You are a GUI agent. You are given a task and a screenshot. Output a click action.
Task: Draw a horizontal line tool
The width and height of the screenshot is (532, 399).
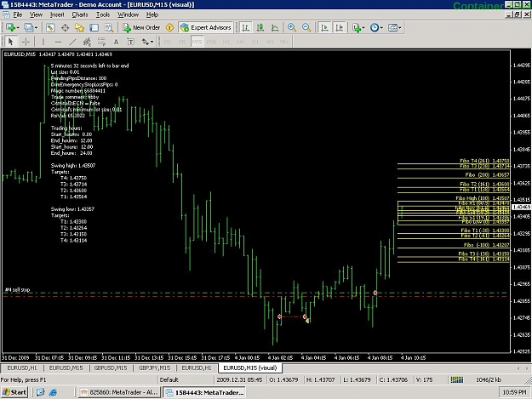point(58,42)
